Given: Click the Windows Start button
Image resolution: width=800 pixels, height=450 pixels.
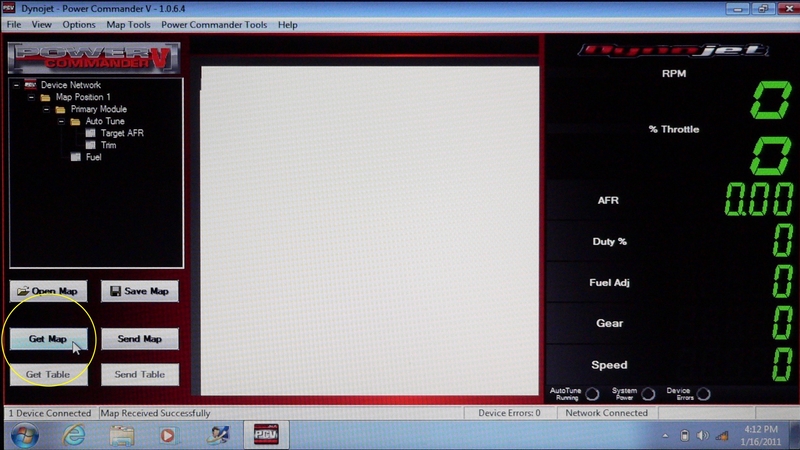Looking at the screenshot, I should [24, 435].
